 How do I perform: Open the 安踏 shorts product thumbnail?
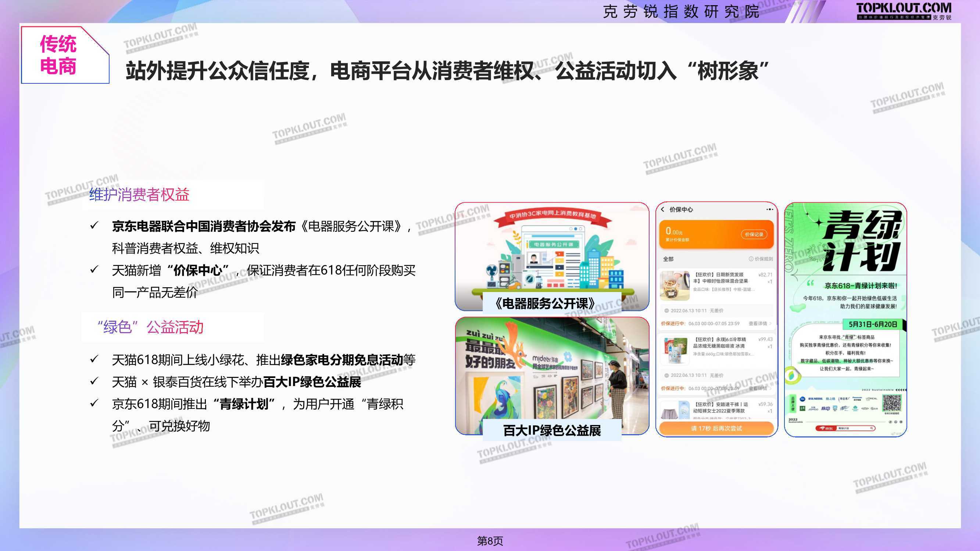tap(675, 410)
